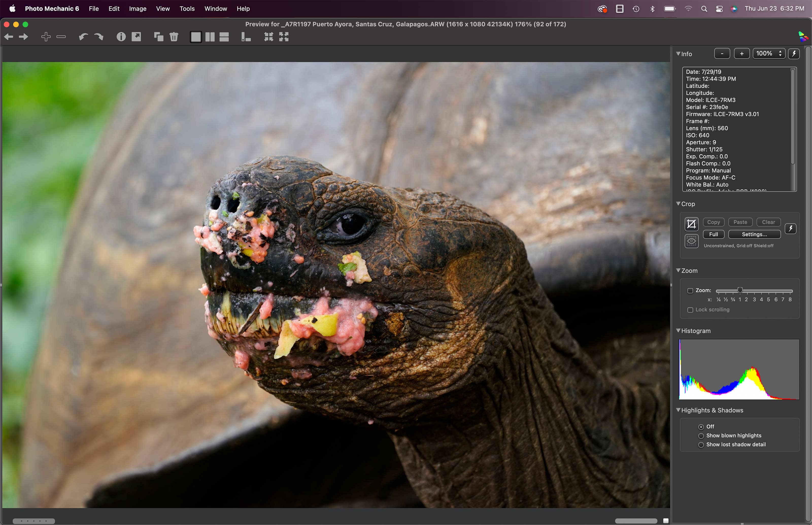The width and height of the screenshot is (812, 525).
Task: Enable the Zoom checkbox
Action: click(x=690, y=291)
